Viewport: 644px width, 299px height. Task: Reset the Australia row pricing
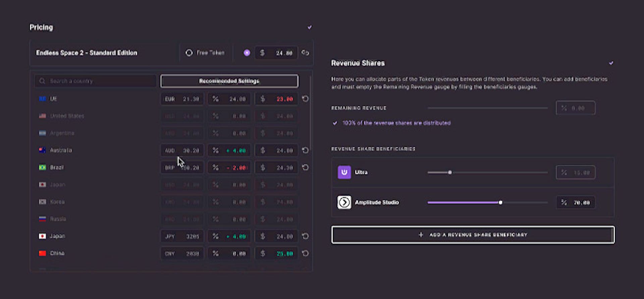305,150
